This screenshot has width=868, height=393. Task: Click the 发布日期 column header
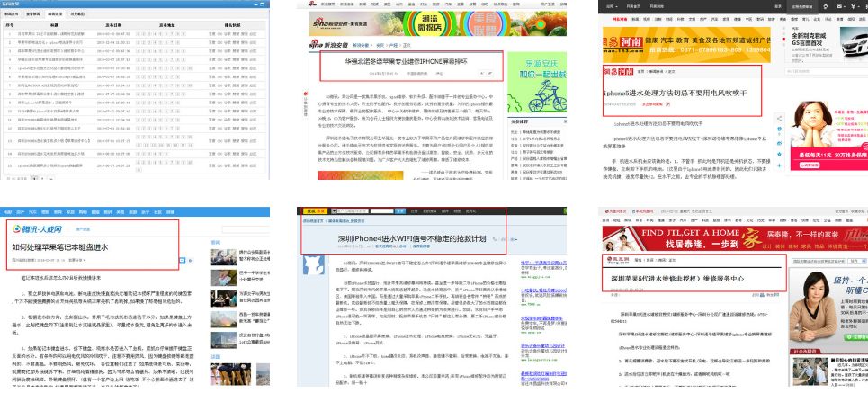click(x=113, y=25)
